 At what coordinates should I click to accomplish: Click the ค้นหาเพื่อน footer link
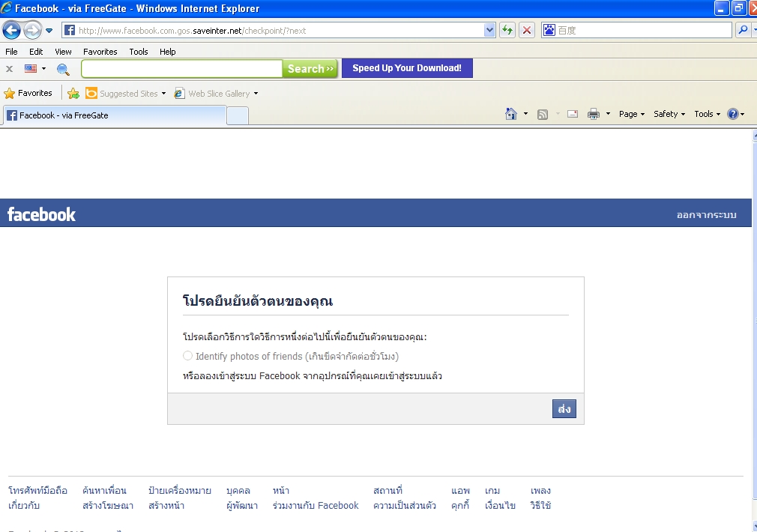(104, 491)
